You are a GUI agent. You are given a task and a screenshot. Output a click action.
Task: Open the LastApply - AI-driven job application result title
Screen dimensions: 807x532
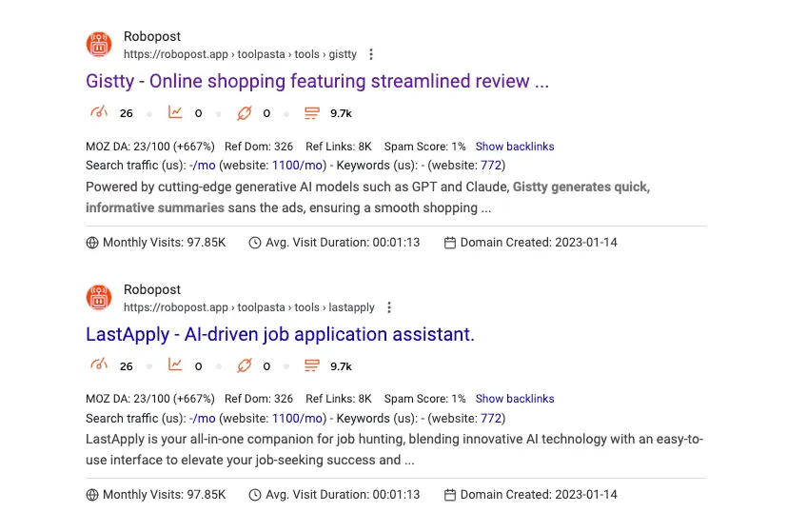pyautogui.click(x=280, y=334)
